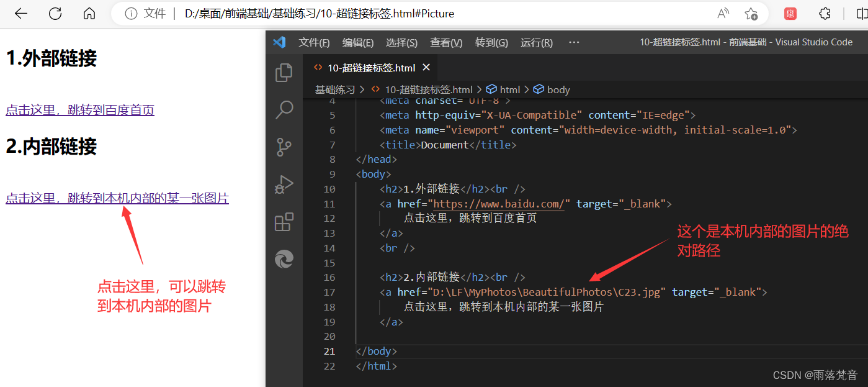Open the Source Control view
Screen dimensions: 868x387
pyautogui.click(x=284, y=147)
